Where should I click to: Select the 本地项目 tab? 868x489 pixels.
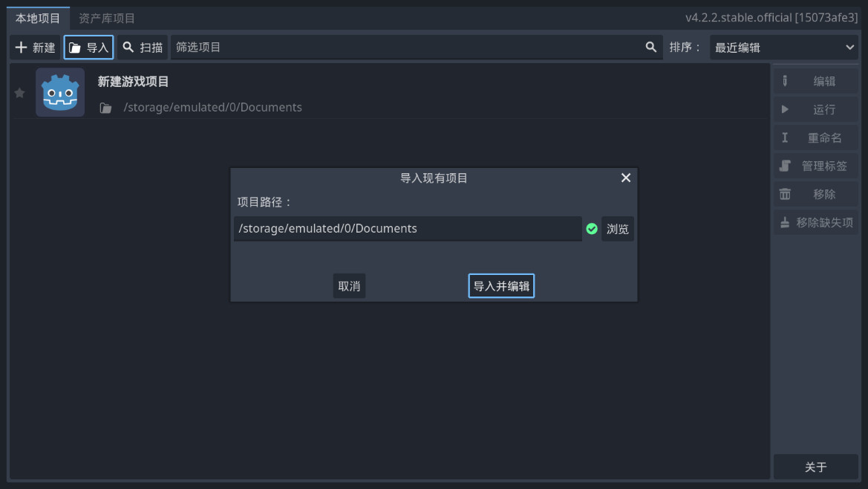pyautogui.click(x=38, y=18)
